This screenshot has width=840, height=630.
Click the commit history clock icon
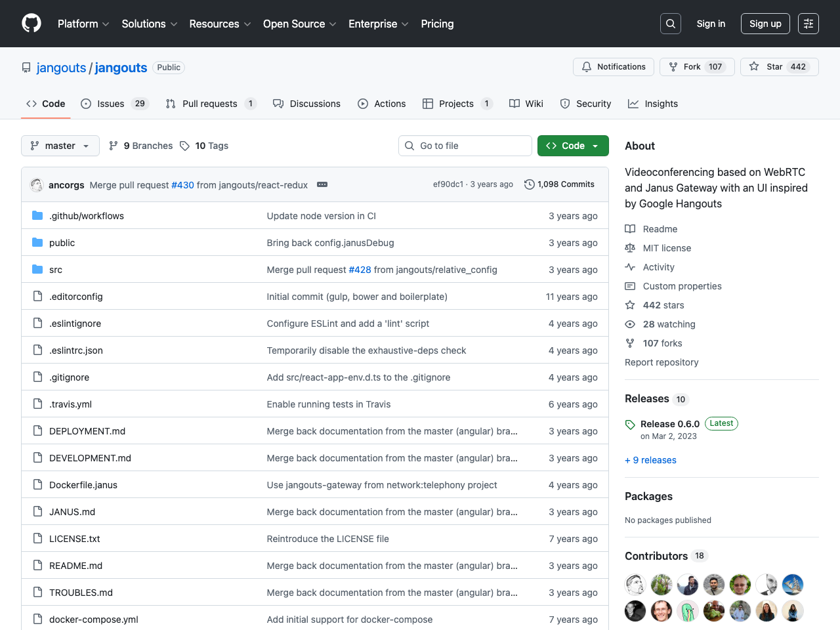[x=530, y=184]
